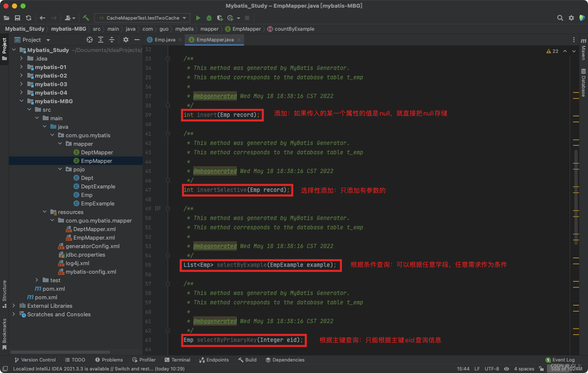Run with Coverage icon
The width and height of the screenshot is (588, 373).
[220, 18]
